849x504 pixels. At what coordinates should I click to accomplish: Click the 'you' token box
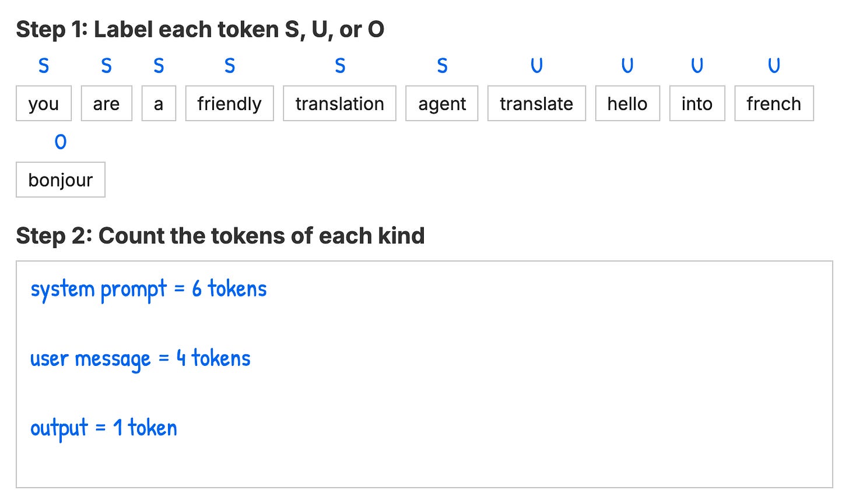(x=44, y=104)
